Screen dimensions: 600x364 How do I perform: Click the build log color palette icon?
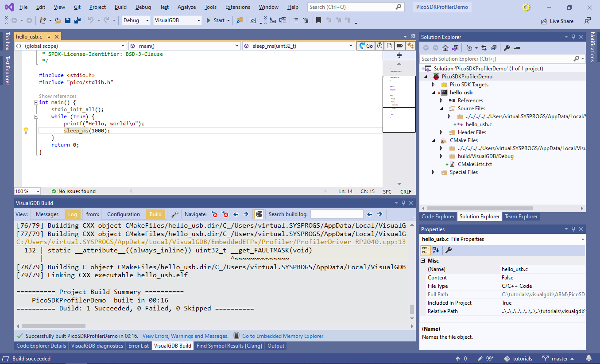(x=259, y=214)
